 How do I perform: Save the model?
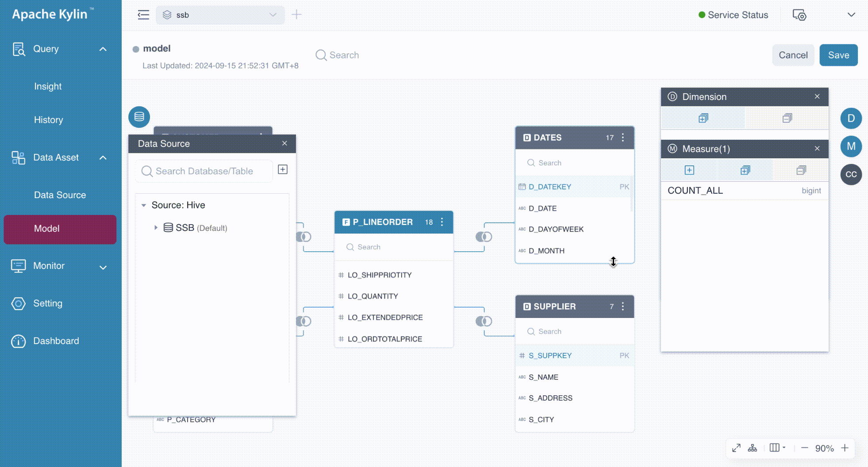click(838, 55)
